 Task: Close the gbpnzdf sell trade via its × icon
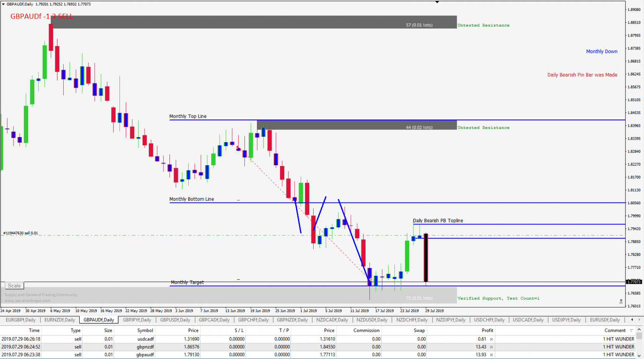click(x=491, y=347)
